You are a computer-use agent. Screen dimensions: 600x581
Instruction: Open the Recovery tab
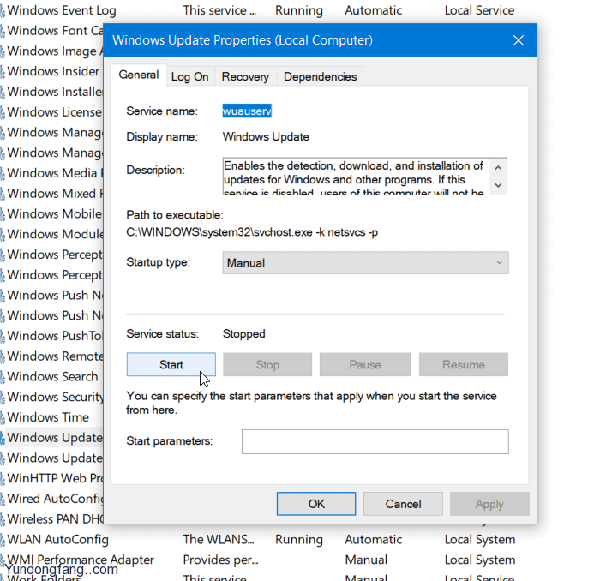245,77
